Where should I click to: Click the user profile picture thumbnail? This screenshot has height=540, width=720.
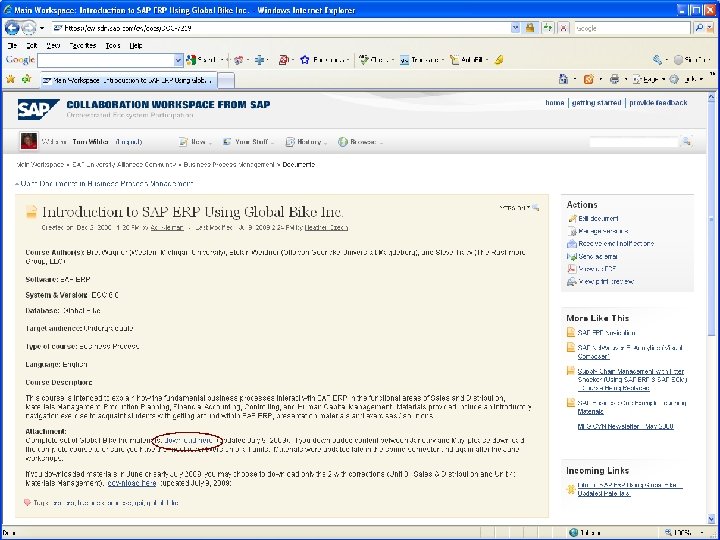[28, 141]
